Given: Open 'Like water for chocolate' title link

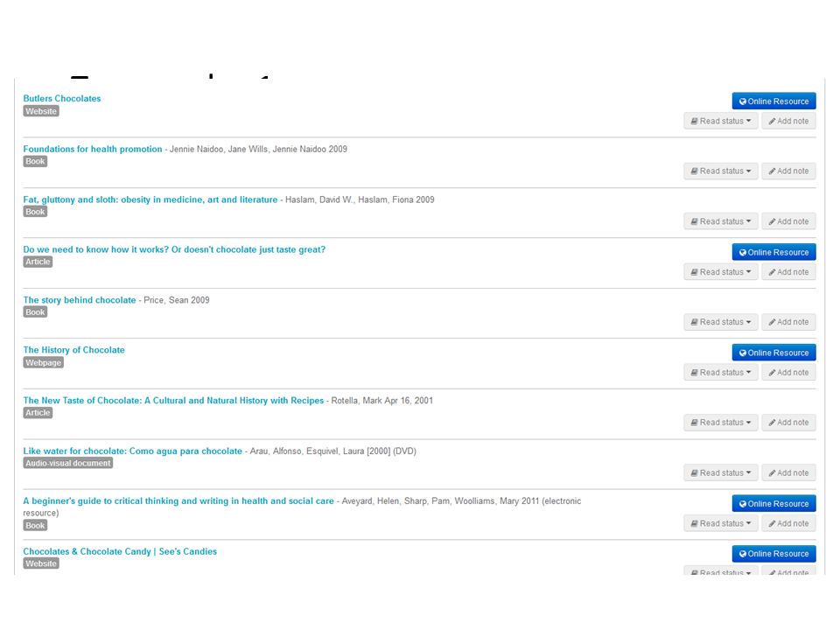Looking at the screenshot, I should [x=132, y=451].
